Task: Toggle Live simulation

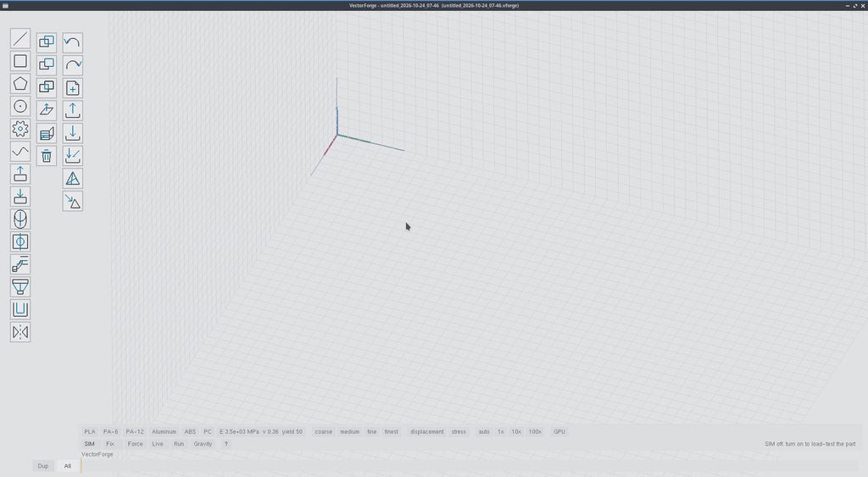Action: (x=158, y=444)
